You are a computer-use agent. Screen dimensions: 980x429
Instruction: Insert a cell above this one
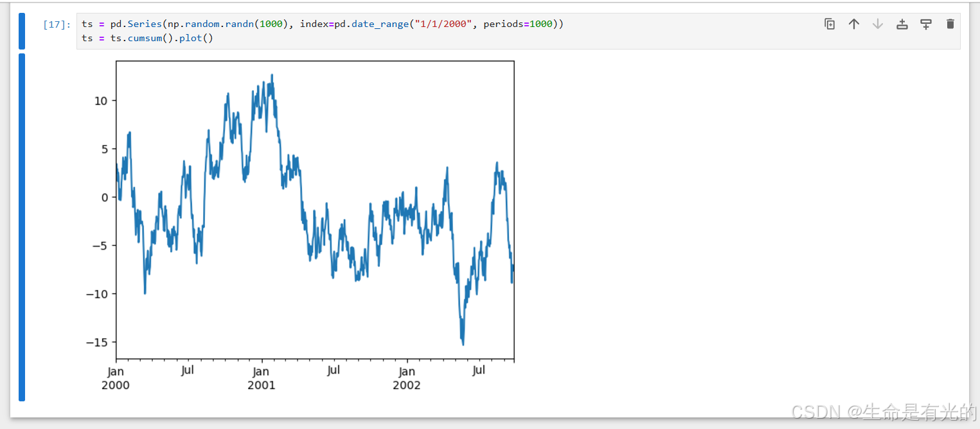[x=902, y=24]
